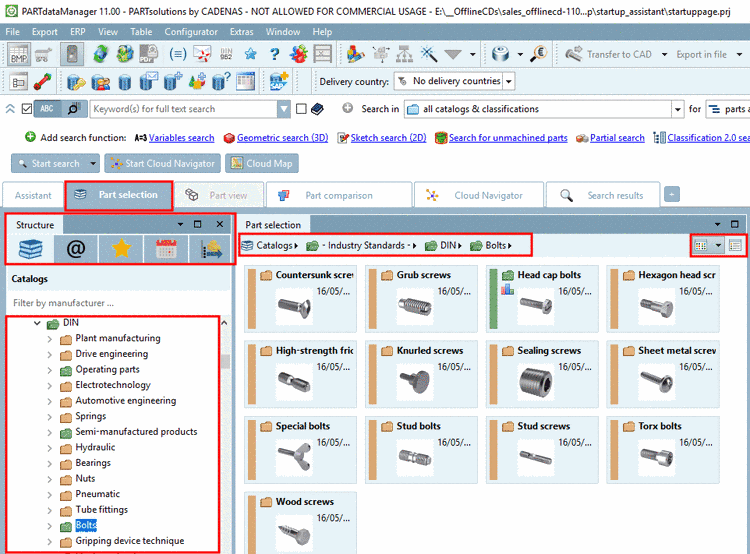This screenshot has height=554, width=750.
Task: Switch to the Search results tab
Action: click(x=603, y=195)
